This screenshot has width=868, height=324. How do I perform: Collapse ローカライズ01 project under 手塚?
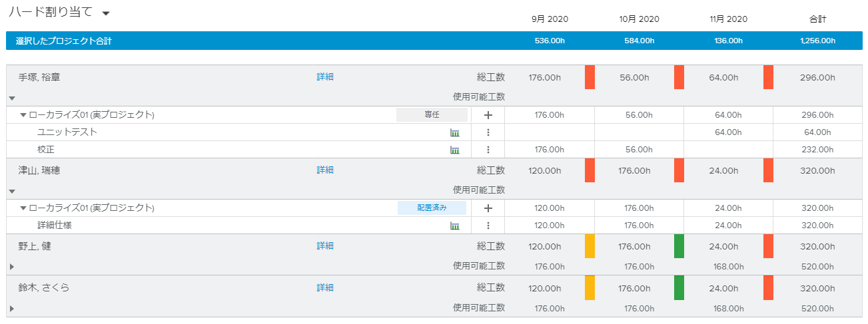[23, 115]
